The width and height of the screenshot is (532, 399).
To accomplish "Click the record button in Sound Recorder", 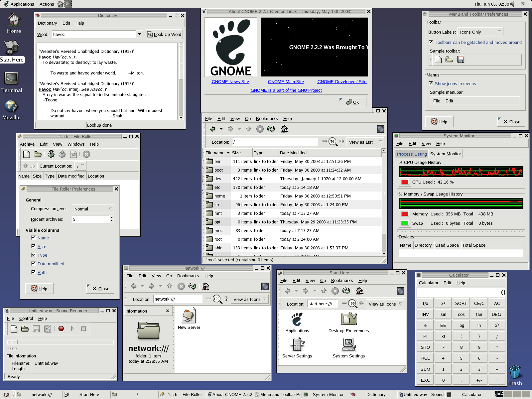I will point(61,329).
